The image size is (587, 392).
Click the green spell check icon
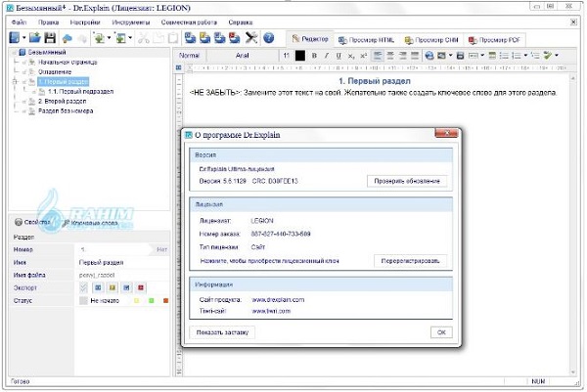pyautogui.click(x=548, y=56)
